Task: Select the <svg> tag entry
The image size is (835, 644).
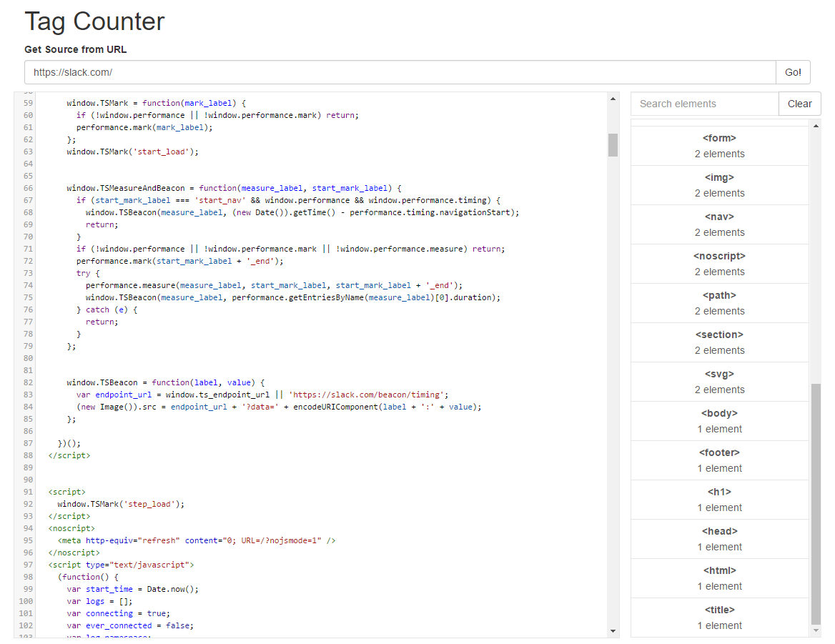Action: (x=719, y=382)
